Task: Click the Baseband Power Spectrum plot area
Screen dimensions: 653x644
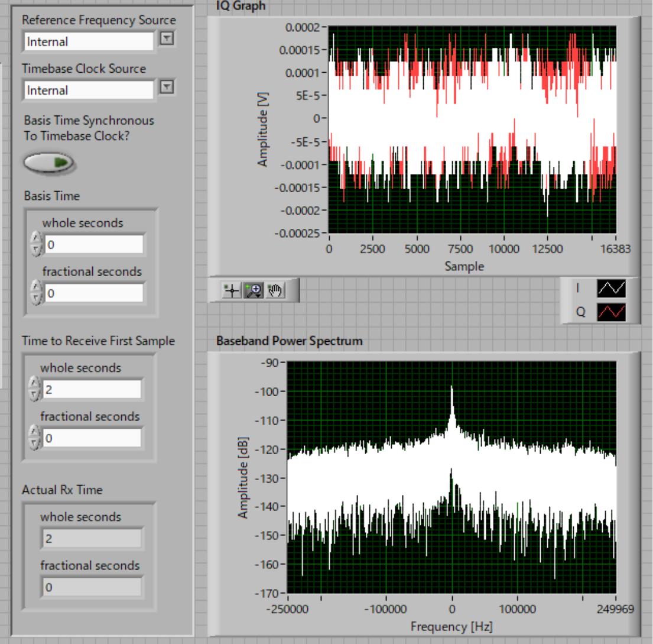Action: [452, 477]
